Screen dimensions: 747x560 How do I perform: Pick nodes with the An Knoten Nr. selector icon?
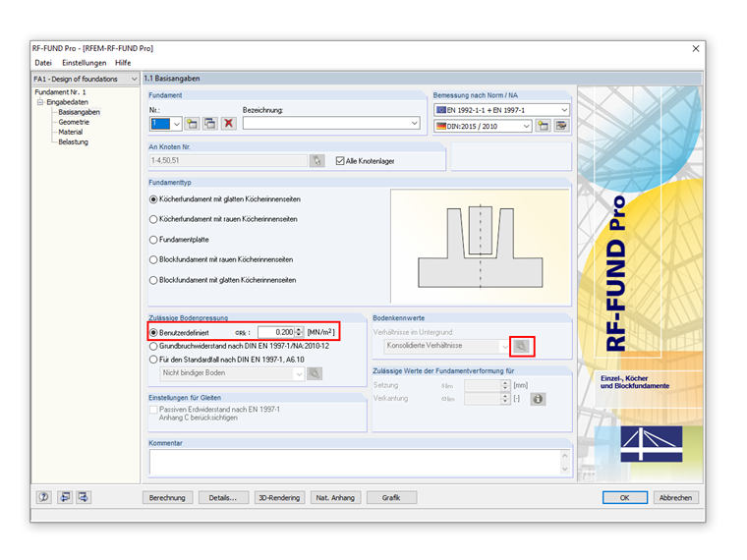click(x=316, y=161)
